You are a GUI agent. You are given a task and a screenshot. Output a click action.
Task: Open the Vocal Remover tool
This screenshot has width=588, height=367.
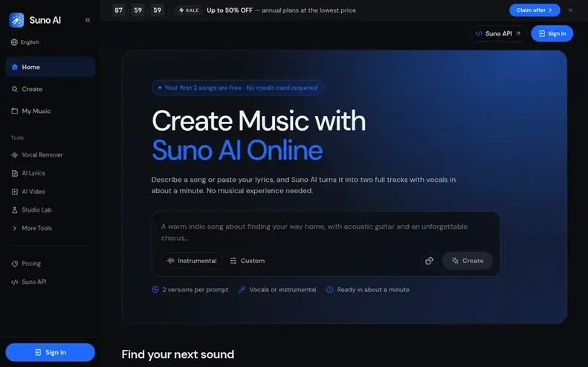pyautogui.click(x=51, y=155)
